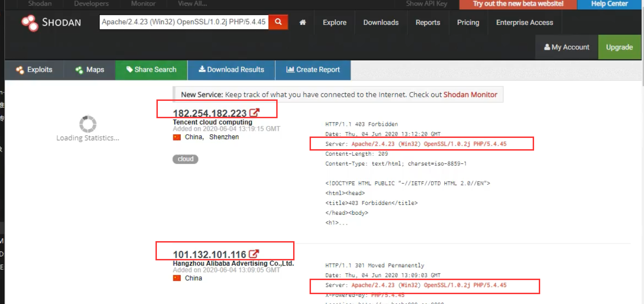
Task: Open My Account menu
Action: (566, 47)
